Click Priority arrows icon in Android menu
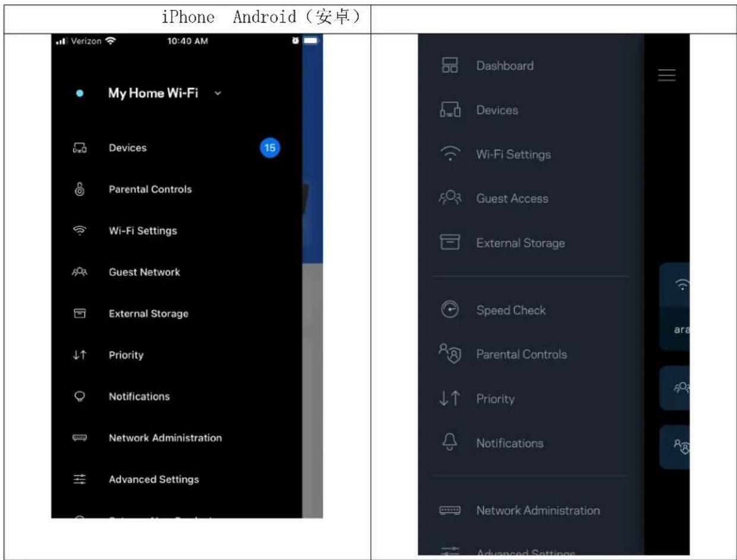The height and width of the screenshot is (560, 737). pyautogui.click(x=449, y=399)
